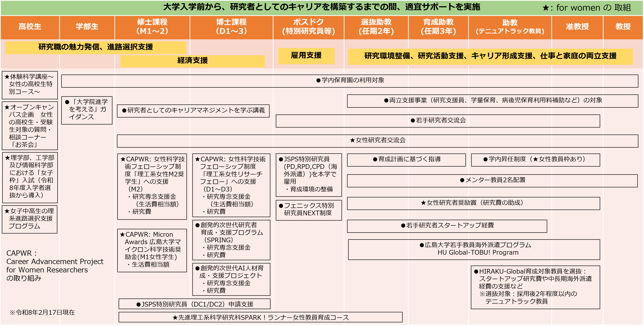Viewport: 644px width, 326px height.
Task: Click the 経済支援 yellow banner
Action: tap(192, 61)
